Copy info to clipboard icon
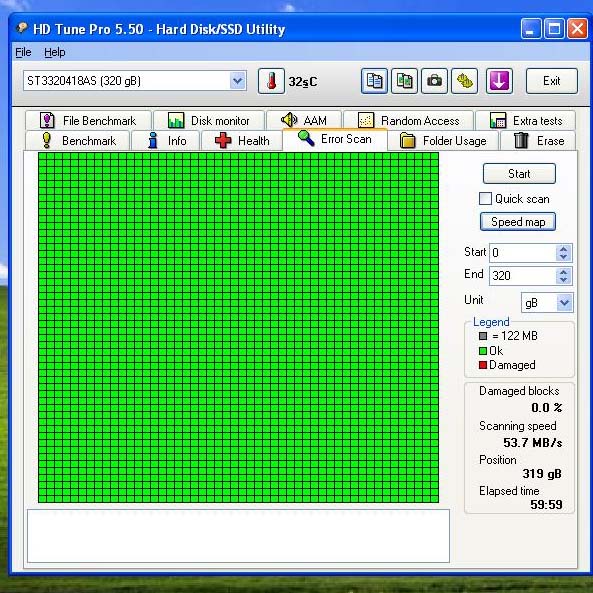The width and height of the screenshot is (593, 593). [x=374, y=81]
